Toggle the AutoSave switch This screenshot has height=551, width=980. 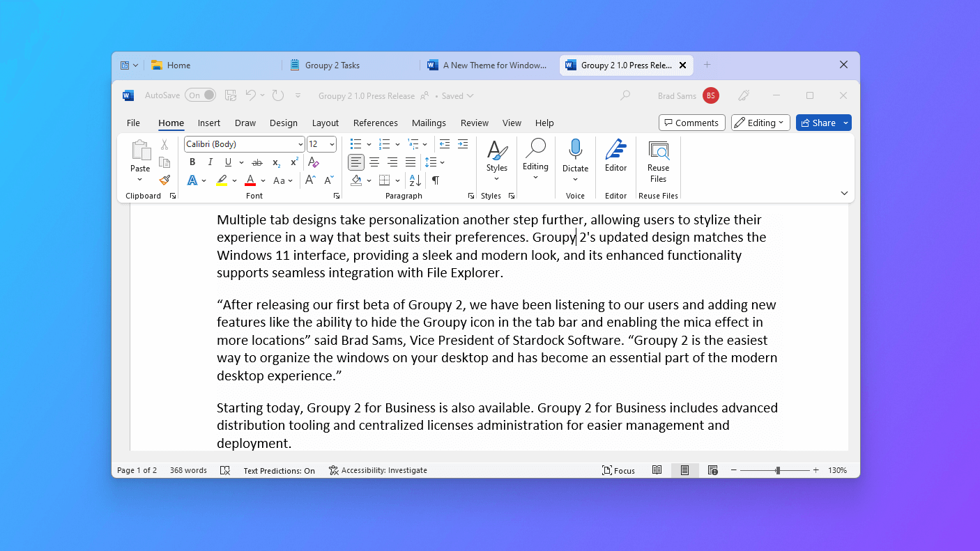(200, 95)
